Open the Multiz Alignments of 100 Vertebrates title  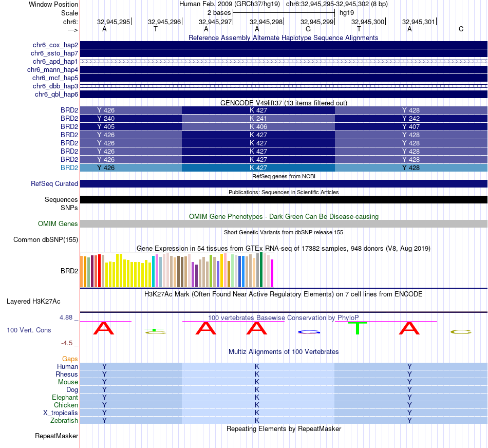(x=284, y=351)
